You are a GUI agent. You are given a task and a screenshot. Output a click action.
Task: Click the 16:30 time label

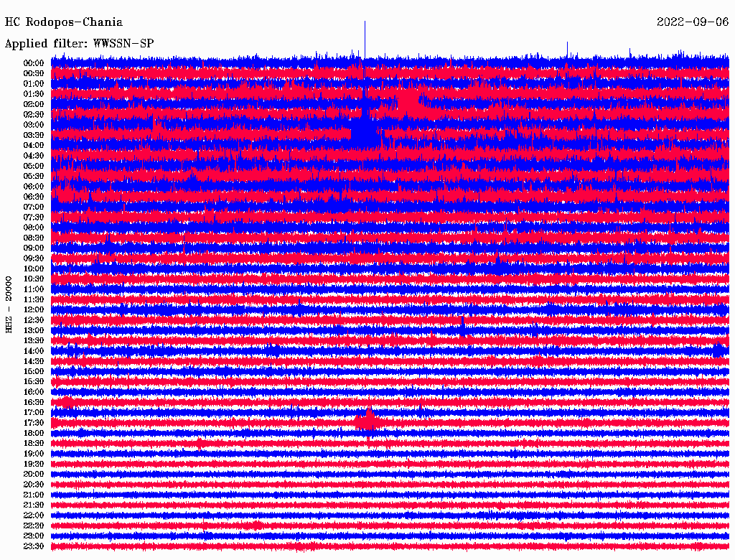pos(33,403)
